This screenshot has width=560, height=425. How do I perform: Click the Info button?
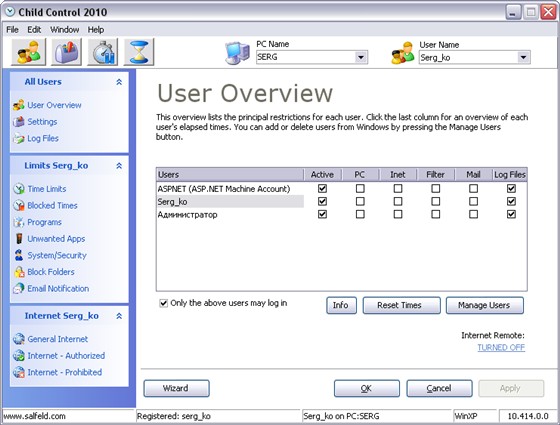(341, 305)
